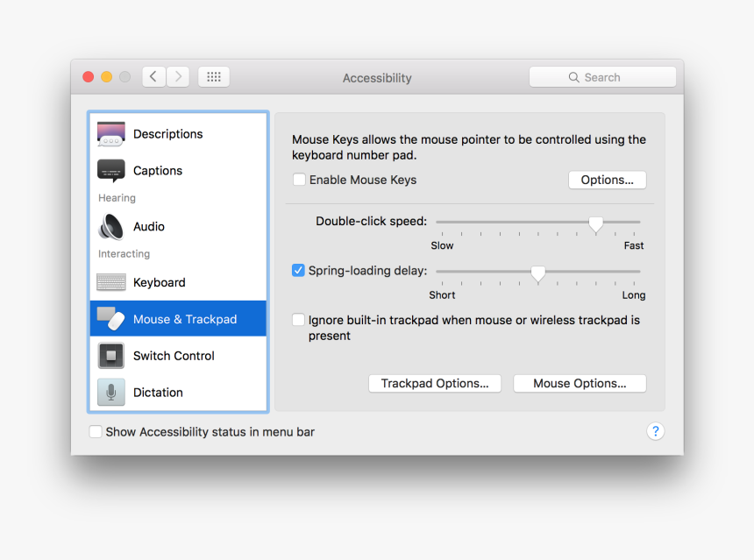Open Switch Control settings
The image size is (754, 560).
point(110,356)
